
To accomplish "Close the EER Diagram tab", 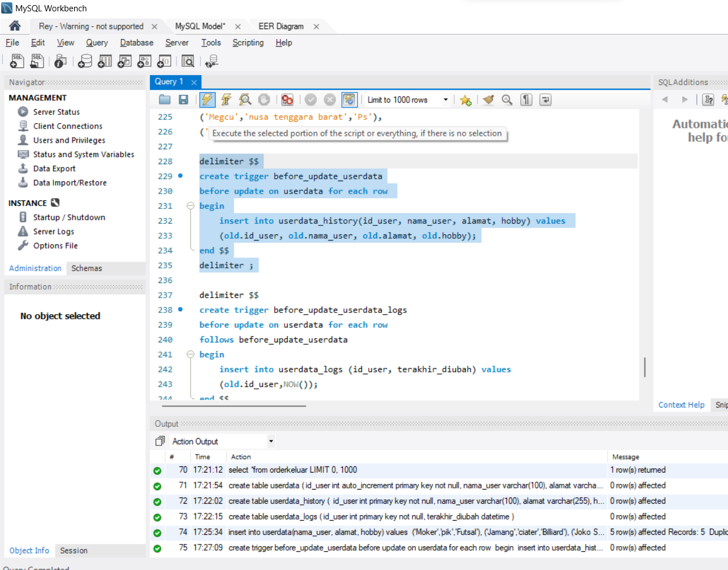I will [316, 27].
